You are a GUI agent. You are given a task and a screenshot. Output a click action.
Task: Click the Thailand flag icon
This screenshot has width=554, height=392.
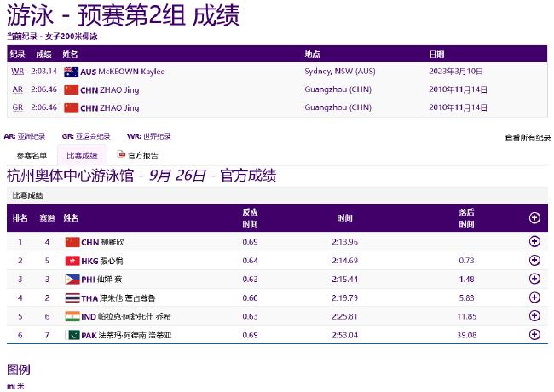[72, 298]
